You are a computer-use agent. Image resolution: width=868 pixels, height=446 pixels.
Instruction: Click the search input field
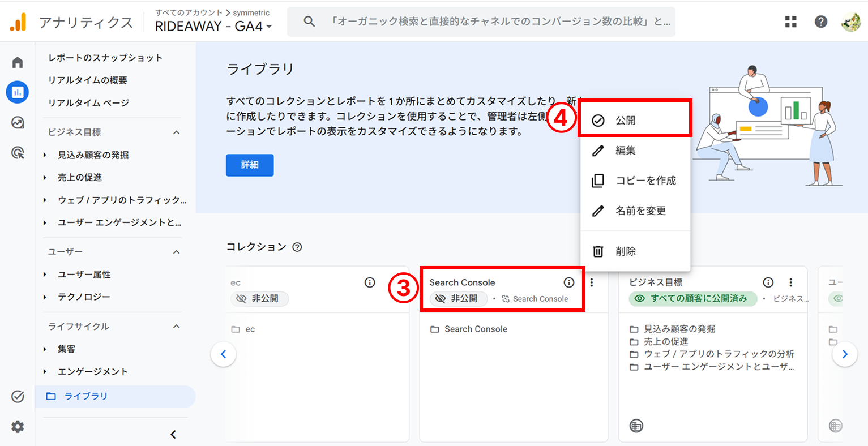[481, 22]
